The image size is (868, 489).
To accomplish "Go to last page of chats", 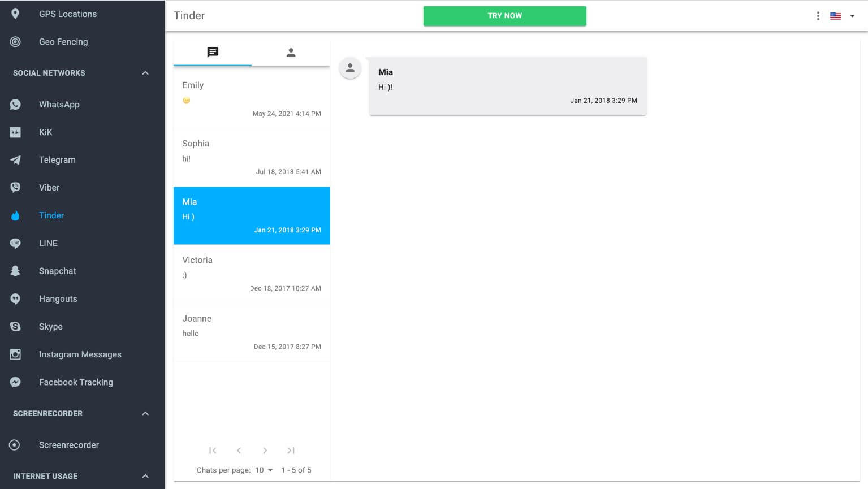I will point(291,451).
